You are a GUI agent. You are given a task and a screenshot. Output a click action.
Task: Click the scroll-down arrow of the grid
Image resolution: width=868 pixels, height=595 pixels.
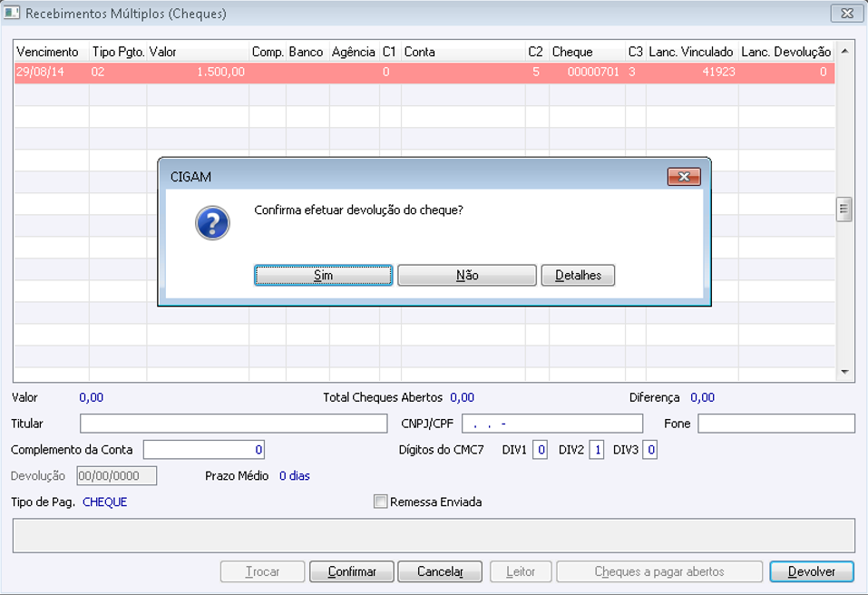point(844,372)
